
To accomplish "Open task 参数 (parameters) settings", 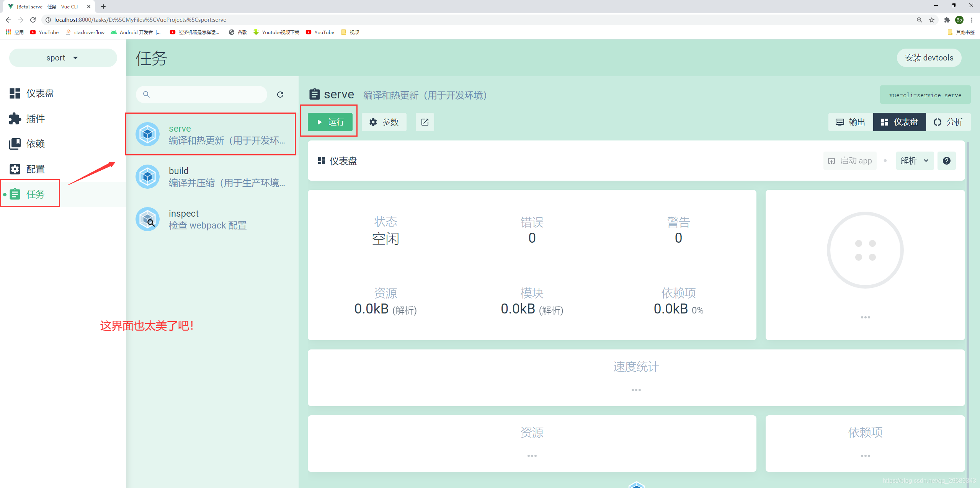I will click(x=384, y=122).
